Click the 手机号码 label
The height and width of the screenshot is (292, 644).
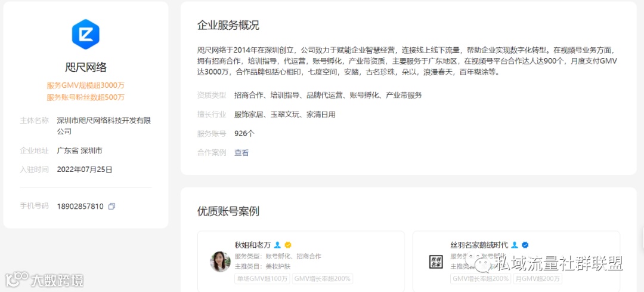pos(34,207)
